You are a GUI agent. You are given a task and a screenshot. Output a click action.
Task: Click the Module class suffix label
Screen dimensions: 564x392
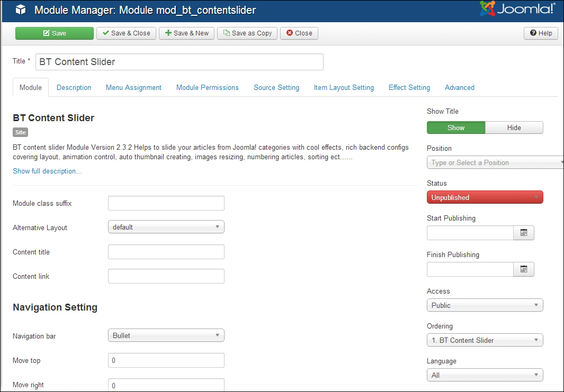point(42,203)
